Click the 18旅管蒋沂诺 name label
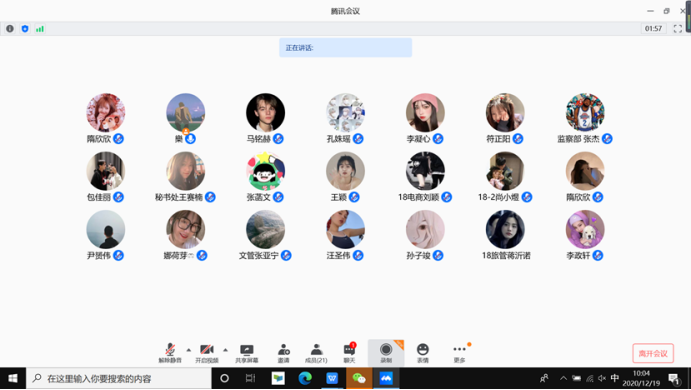Screen dimensions: 691x390 tap(506, 256)
